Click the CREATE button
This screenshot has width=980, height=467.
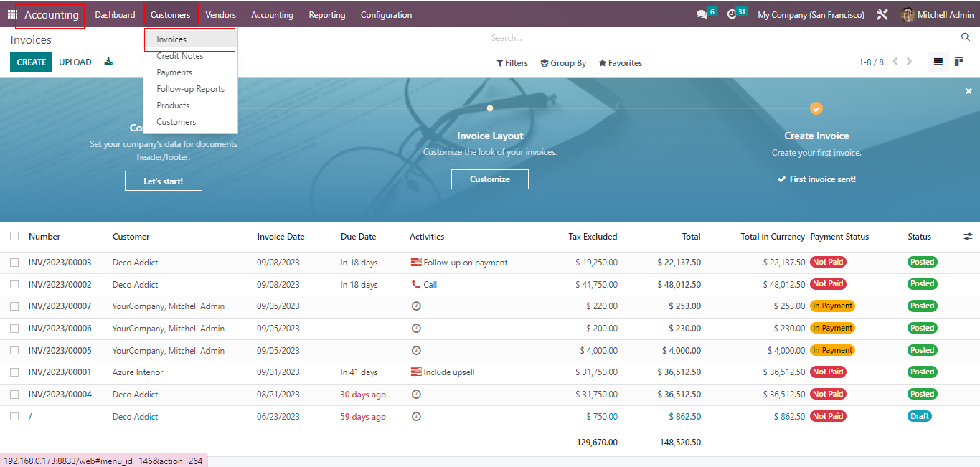pos(32,62)
